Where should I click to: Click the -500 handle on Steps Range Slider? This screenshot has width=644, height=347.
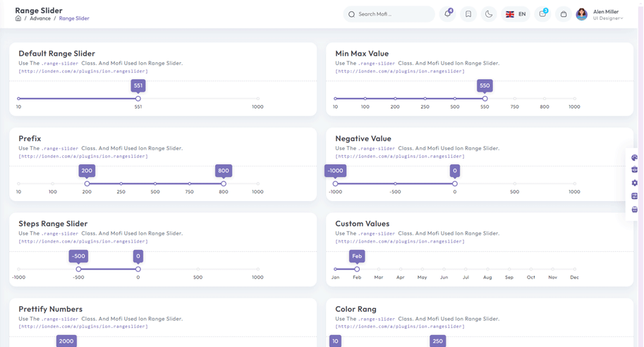click(x=78, y=269)
